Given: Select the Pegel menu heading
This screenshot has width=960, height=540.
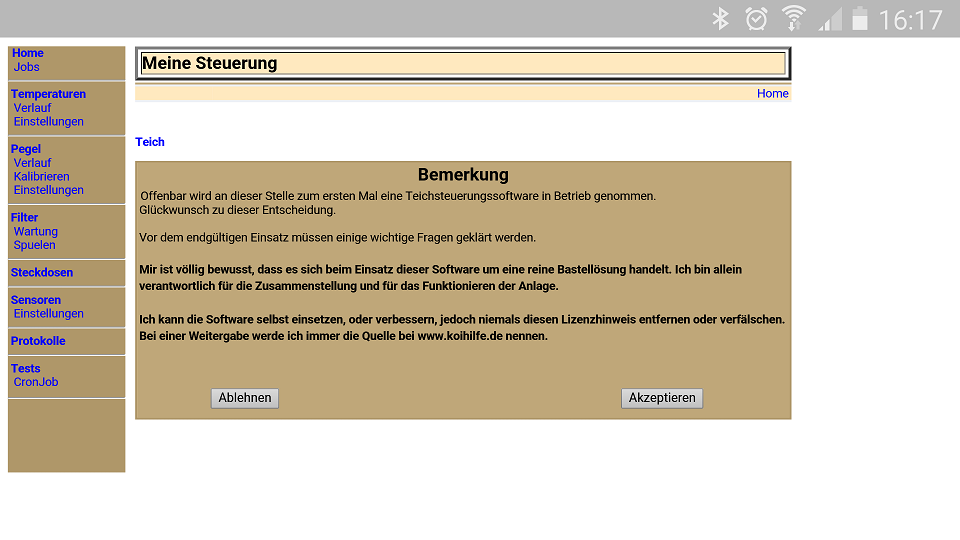Looking at the screenshot, I should pyautogui.click(x=26, y=149).
